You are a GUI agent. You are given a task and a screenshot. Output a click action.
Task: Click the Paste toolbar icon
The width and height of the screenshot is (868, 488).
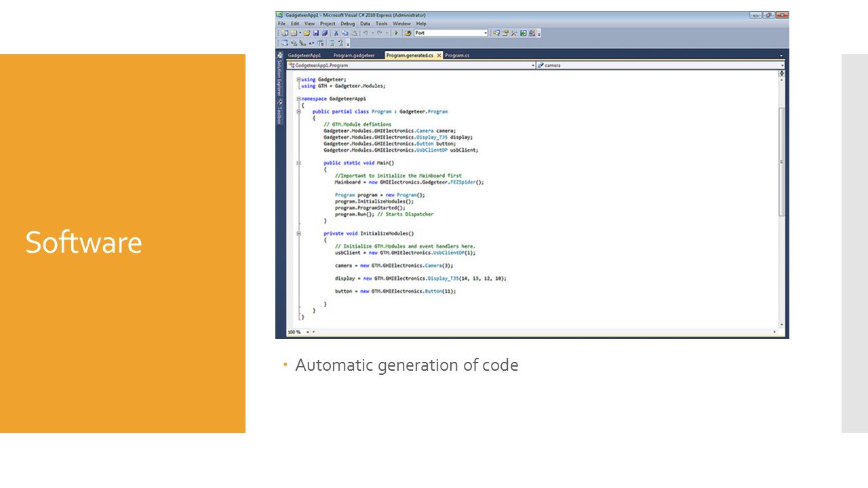coord(354,33)
